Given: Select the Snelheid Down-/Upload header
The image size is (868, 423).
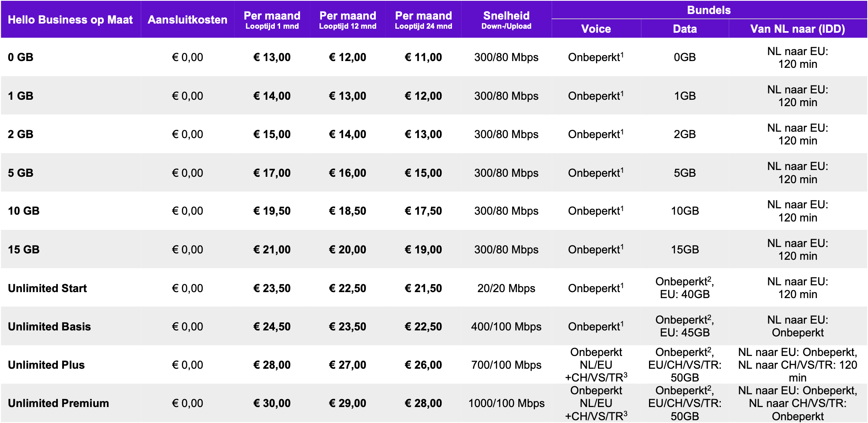Looking at the screenshot, I should [506, 20].
